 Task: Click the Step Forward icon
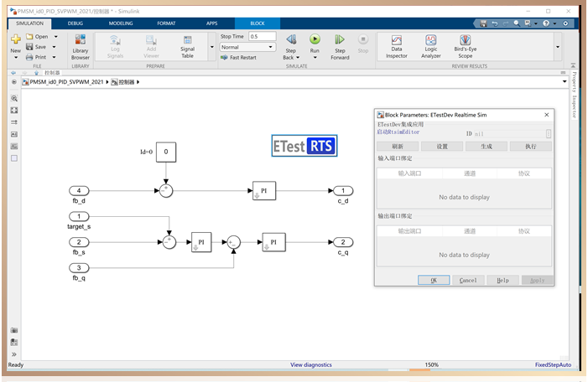pyautogui.click(x=340, y=39)
